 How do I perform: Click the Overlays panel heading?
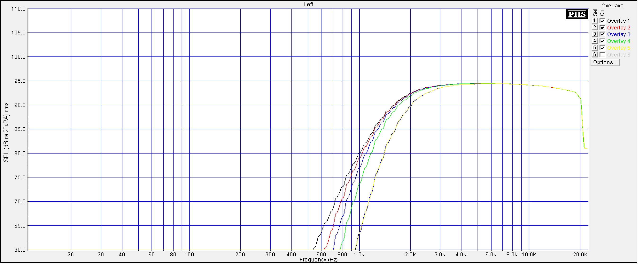tap(612, 5)
